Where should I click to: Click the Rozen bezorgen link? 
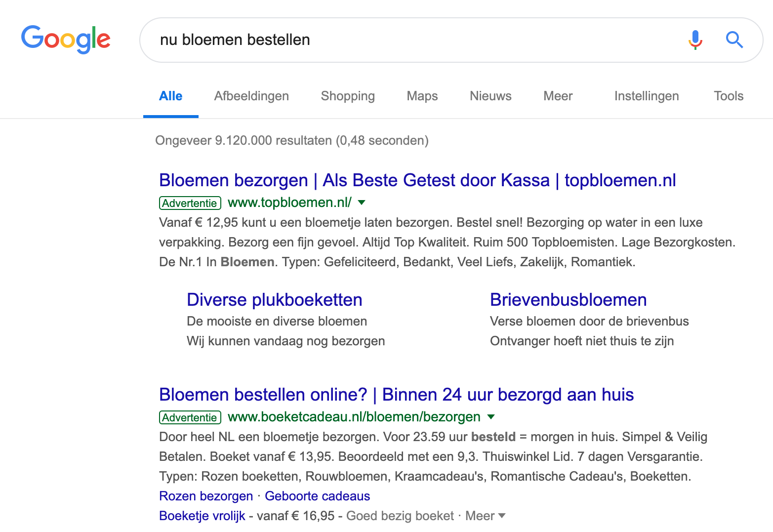click(x=206, y=496)
